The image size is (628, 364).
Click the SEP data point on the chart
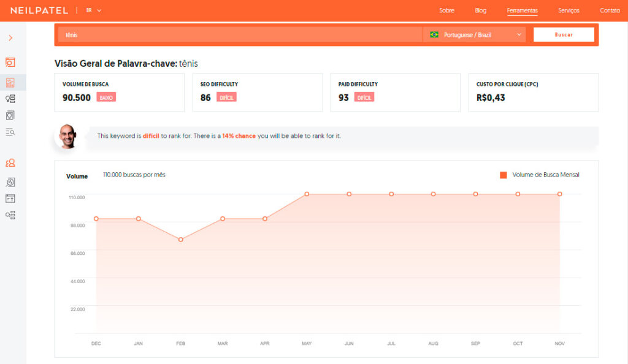tap(475, 194)
